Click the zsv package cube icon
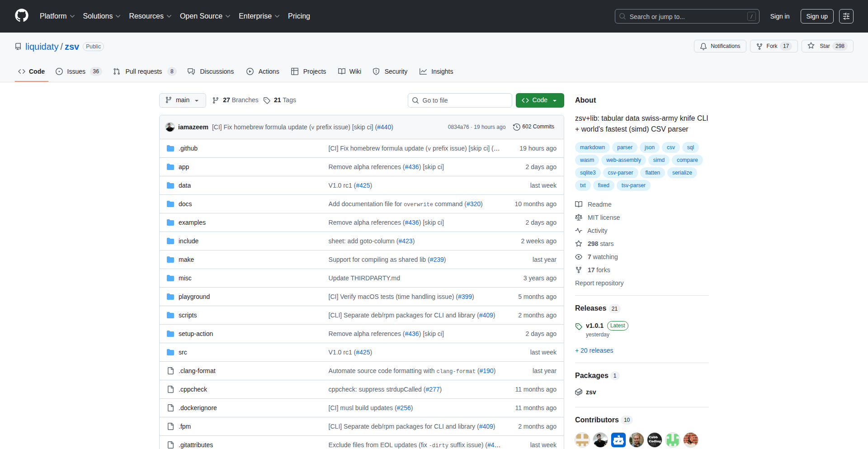The width and height of the screenshot is (868, 449). coord(579,392)
